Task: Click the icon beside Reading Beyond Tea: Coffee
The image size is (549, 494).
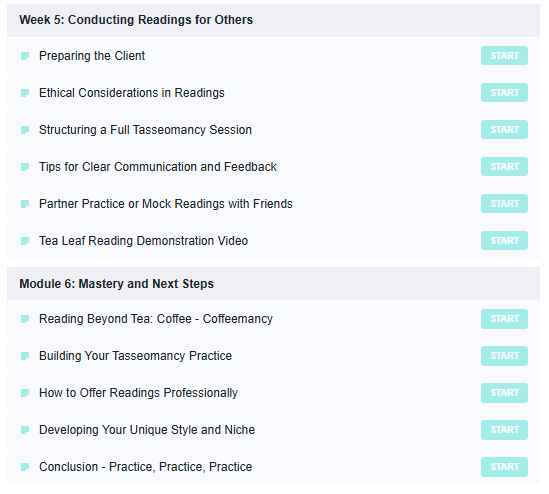Action: point(25,319)
